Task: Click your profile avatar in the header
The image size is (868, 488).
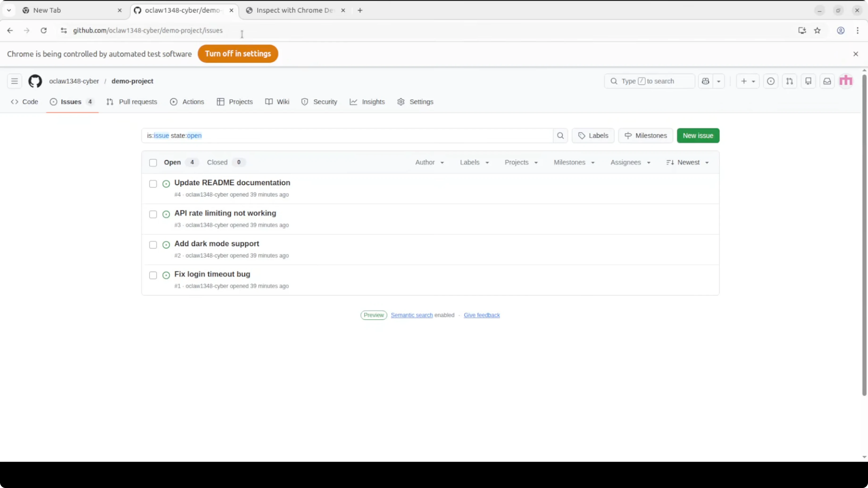Action: click(846, 81)
